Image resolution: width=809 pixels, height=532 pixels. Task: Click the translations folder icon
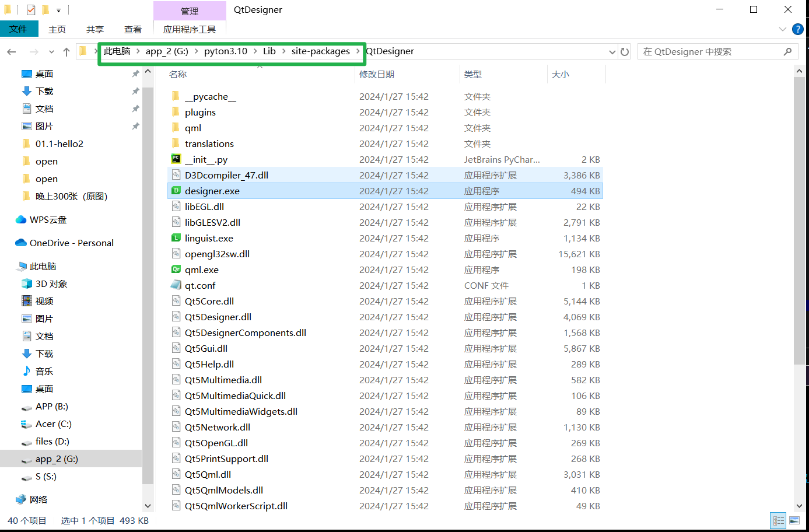pyautogui.click(x=176, y=143)
